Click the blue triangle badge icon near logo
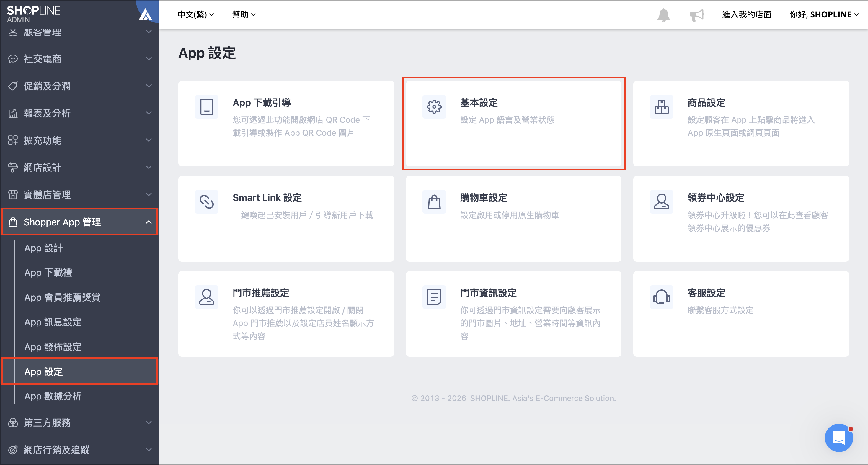The width and height of the screenshot is (868, 465). (x=145, y=14)
